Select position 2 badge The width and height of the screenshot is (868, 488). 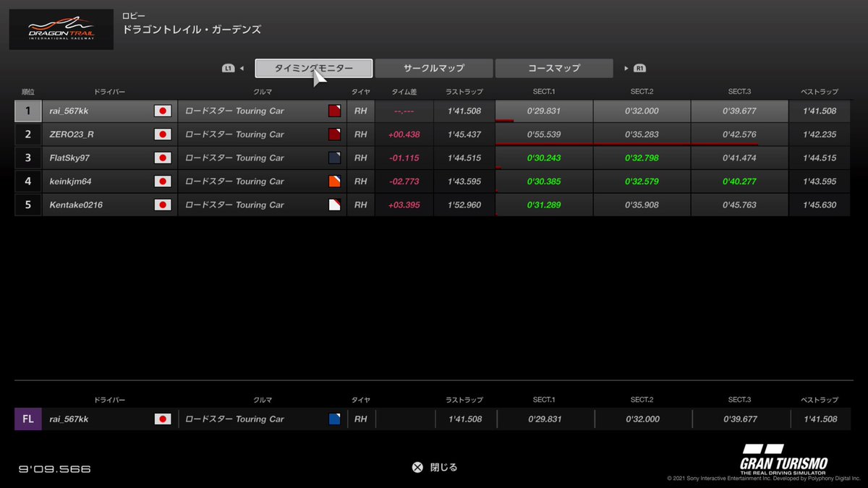28,134
